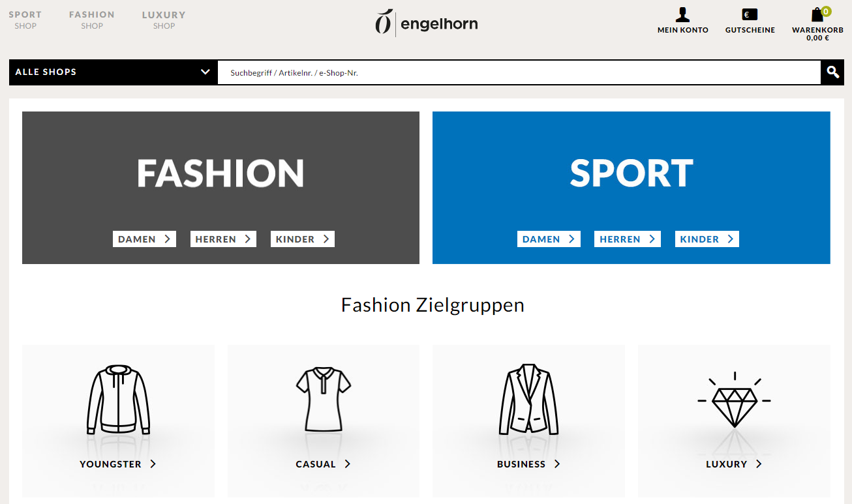Viewport: 852px width, 504px height.
Task: Click the engelhorn logo
Action: (x=426, y=23)
